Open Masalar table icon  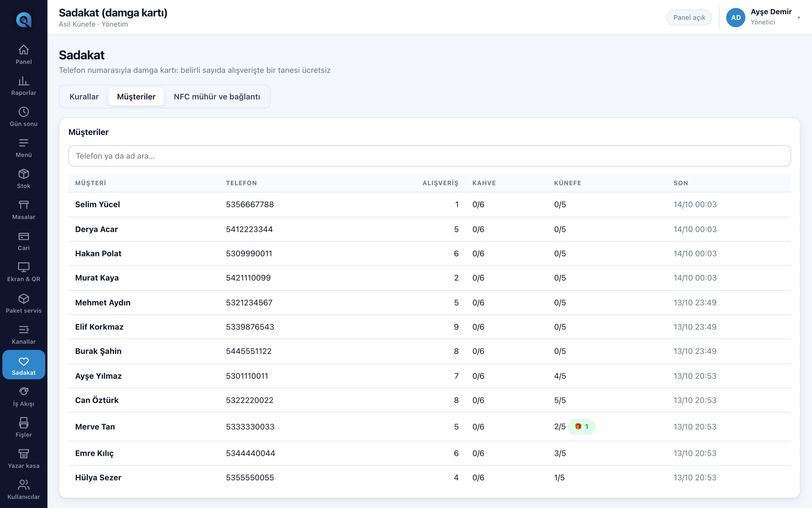coord(23,205)
